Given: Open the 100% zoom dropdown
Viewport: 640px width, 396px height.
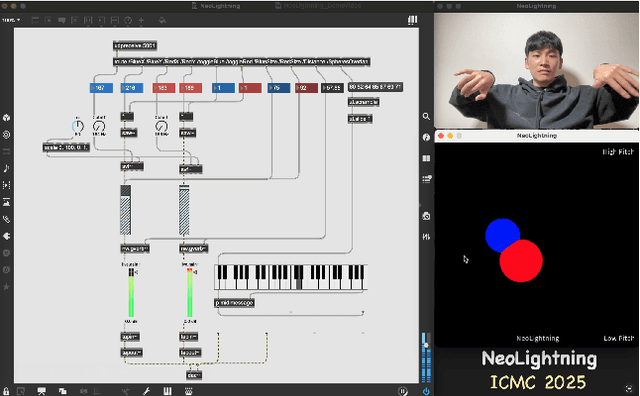Looking at the screenshot, I should tap(11, 20).
